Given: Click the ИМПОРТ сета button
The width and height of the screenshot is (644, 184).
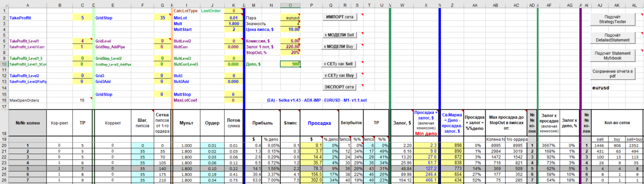Looking at the screenshot, I should (339, 17).
